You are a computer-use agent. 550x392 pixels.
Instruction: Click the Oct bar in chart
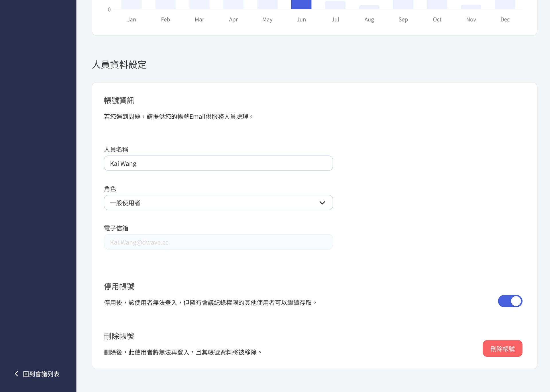coord(437,4)
